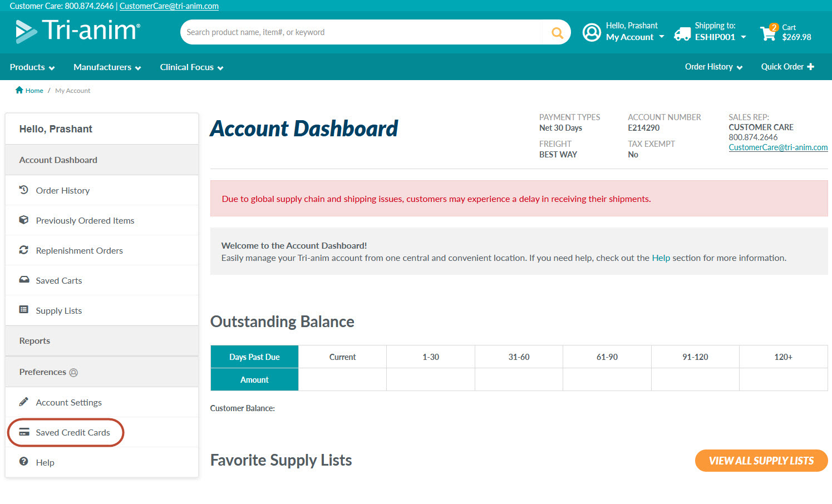The image size is (832, 504).
Task: Open Saved Credit Cards
Action: tap(102, 432)
